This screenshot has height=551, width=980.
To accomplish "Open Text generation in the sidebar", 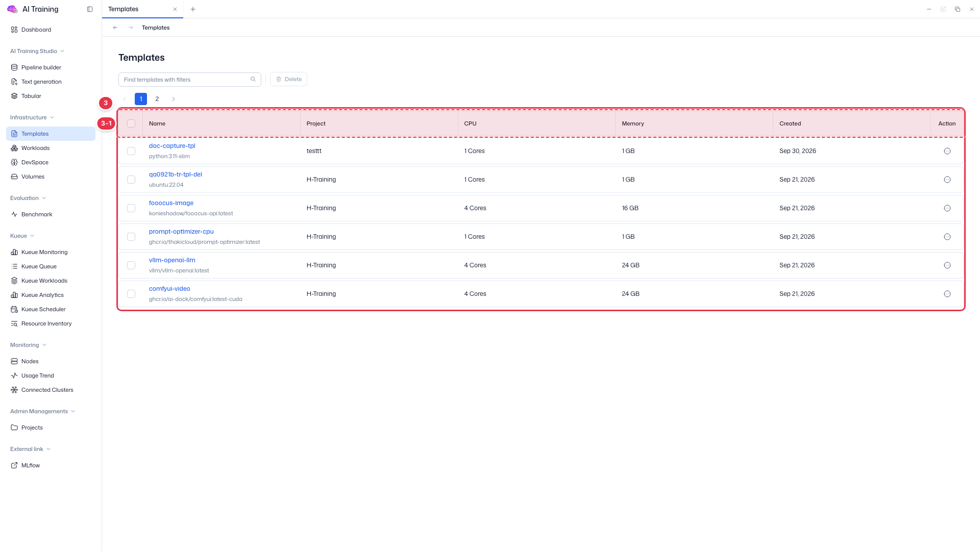I will pyautogui.click(x=41, y=82).
